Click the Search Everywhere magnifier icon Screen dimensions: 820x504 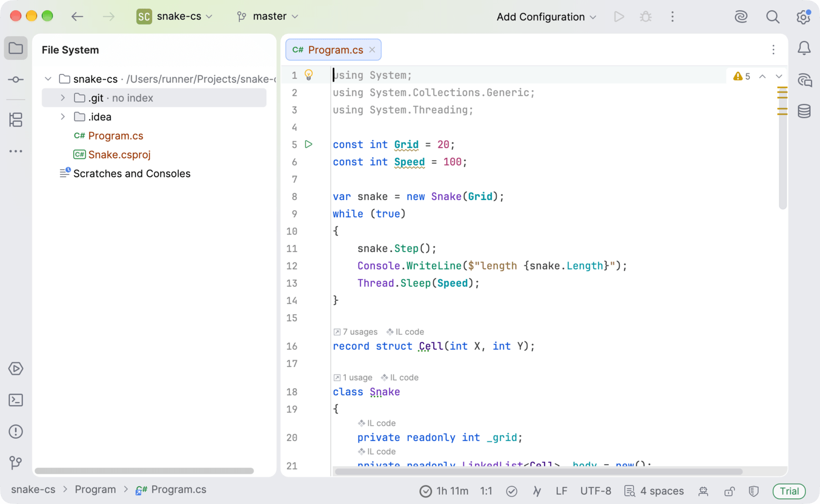[773, 17]
